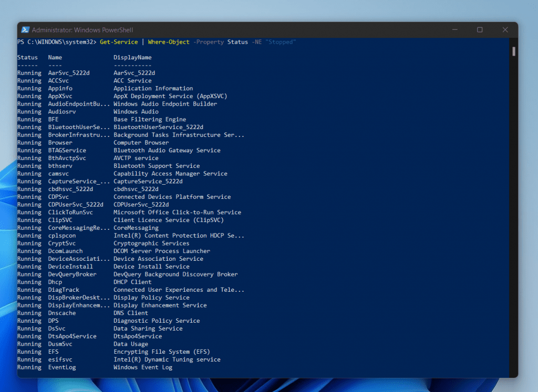Select the camsvc service name
Viewport: 538px width, 392px height.
click(x=58, y=174)
